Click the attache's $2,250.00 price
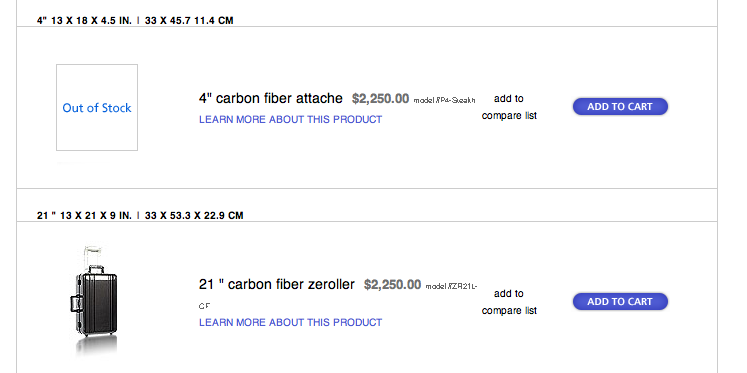747x373 pixels. tap(380, 99)
